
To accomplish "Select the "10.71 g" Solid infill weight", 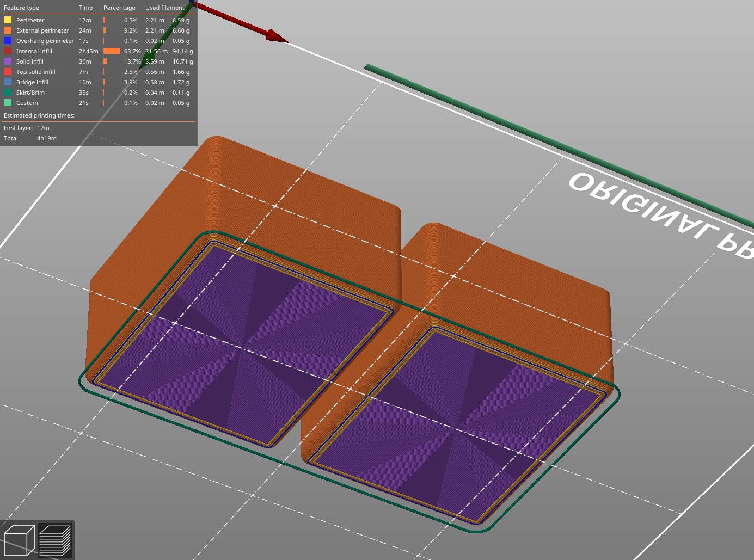I will tap(183, 61).
